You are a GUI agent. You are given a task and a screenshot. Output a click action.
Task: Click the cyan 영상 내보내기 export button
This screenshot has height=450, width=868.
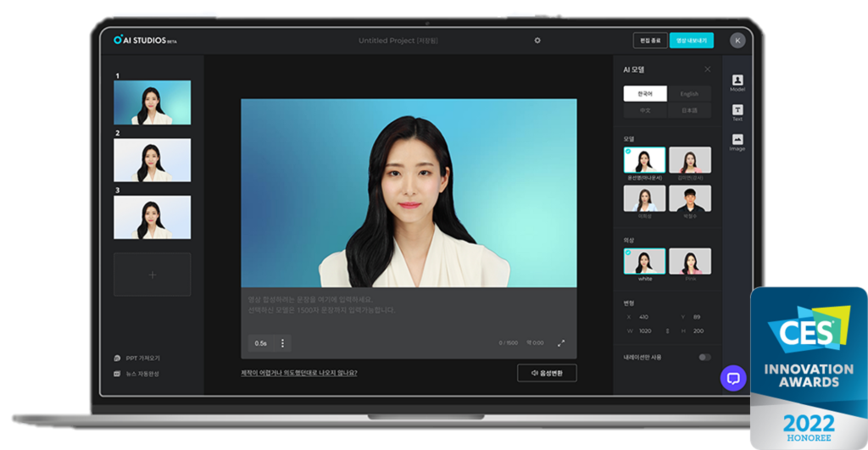coord(692,41)
